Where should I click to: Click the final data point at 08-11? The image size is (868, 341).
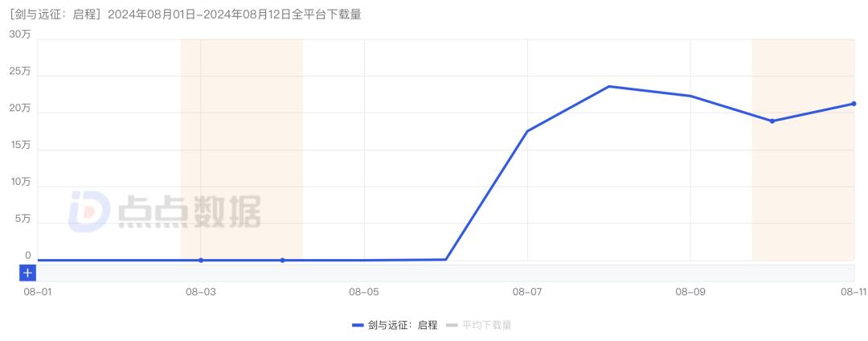tap(854, 104)
